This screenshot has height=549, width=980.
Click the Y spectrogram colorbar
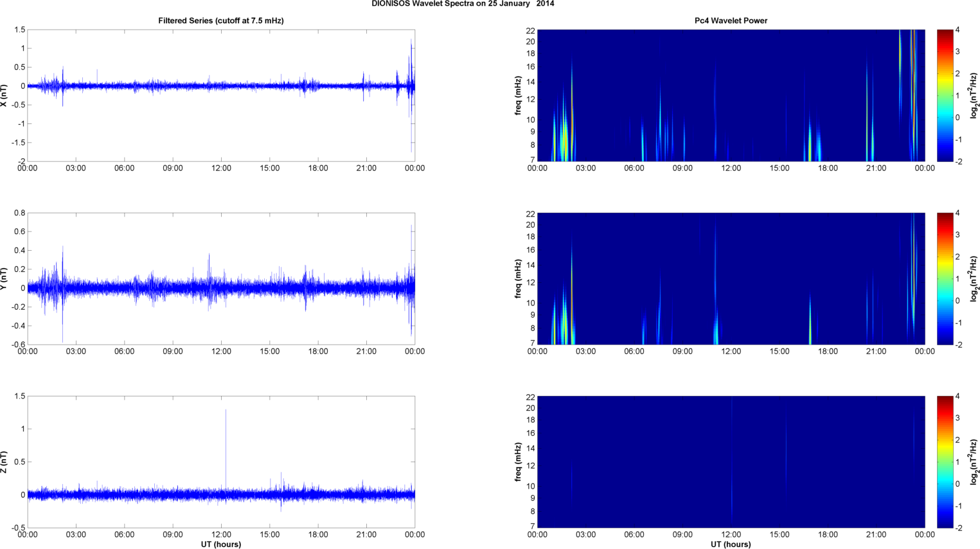pyautogui.click(x=945, y=278)
